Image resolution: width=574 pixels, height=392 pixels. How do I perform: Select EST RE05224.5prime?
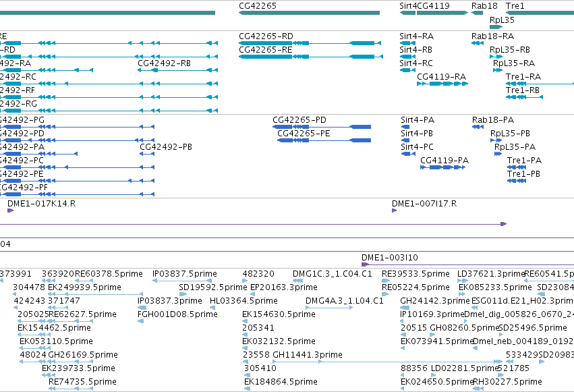click(x=385, y=294)
